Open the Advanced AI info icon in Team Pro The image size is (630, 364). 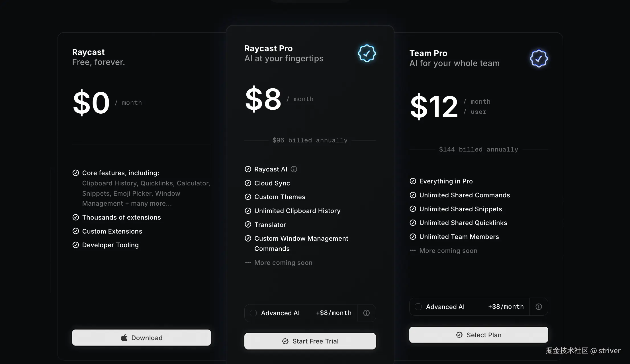point(539,307)
